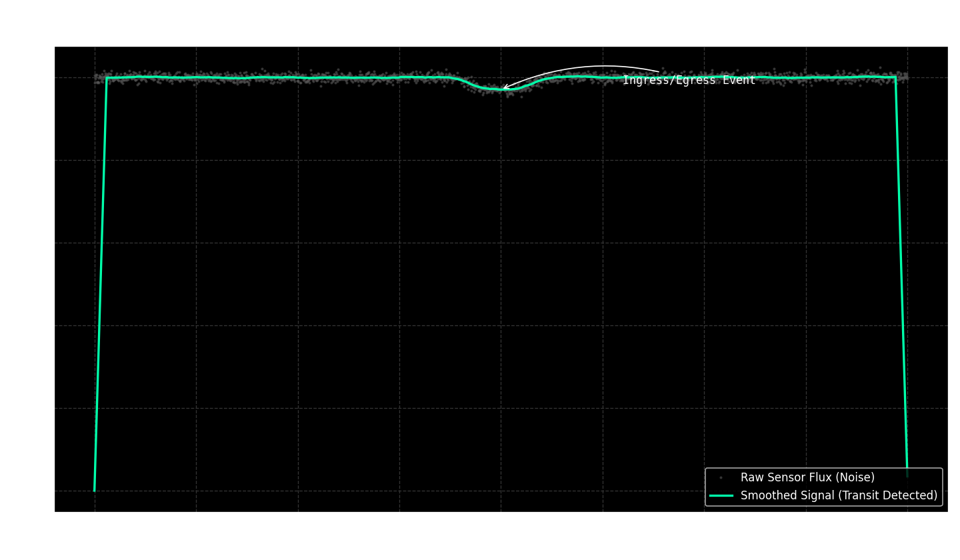Click 'Smoothed Signal (Transit Detected)' legend label

tap(839, 496)
